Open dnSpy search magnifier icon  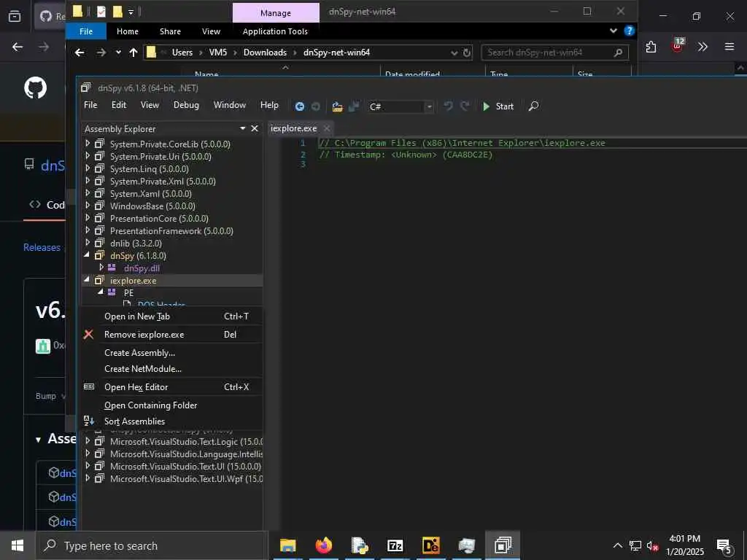533,106
